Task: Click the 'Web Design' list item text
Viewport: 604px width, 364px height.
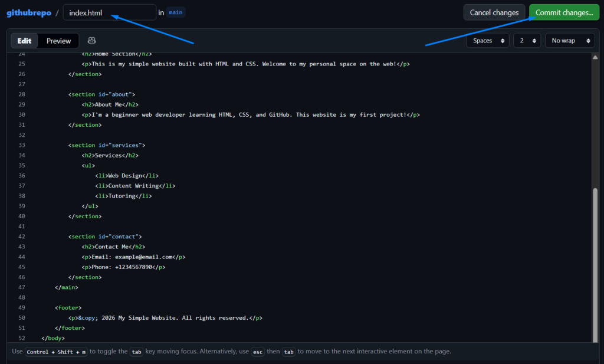Action: [125, 176]
